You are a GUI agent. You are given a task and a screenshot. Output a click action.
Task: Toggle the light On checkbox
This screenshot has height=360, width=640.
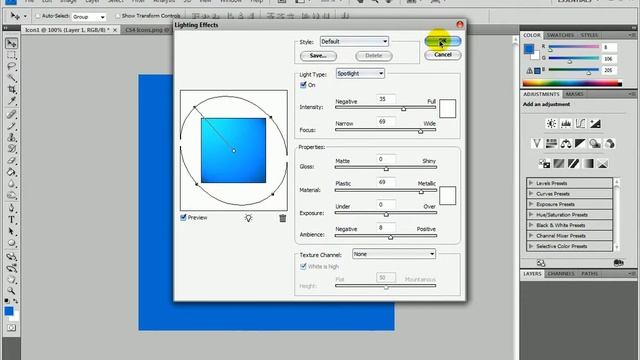[x=303, y=85]
